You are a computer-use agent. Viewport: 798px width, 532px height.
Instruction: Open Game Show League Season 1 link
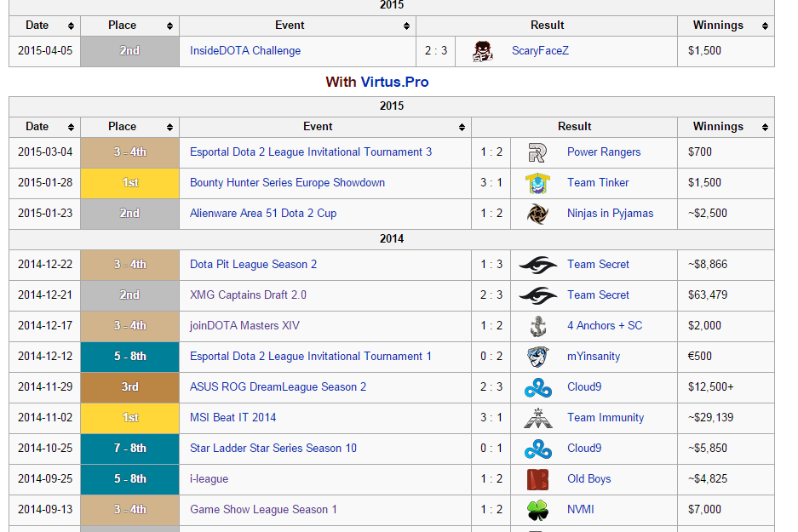tap(263, 509)
